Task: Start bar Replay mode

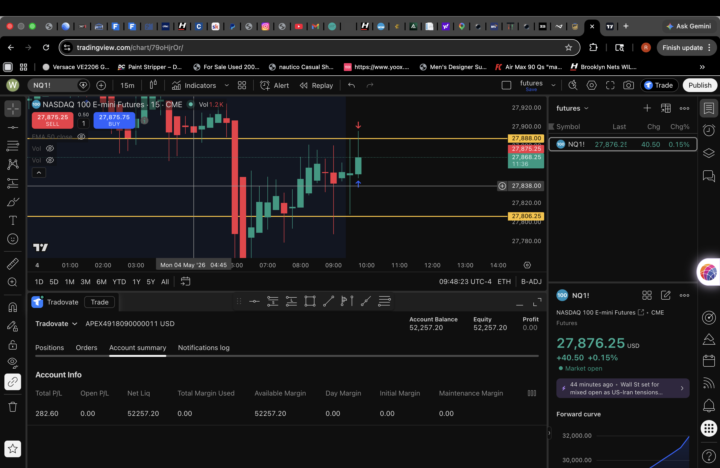Action: [x=316, y=85]
